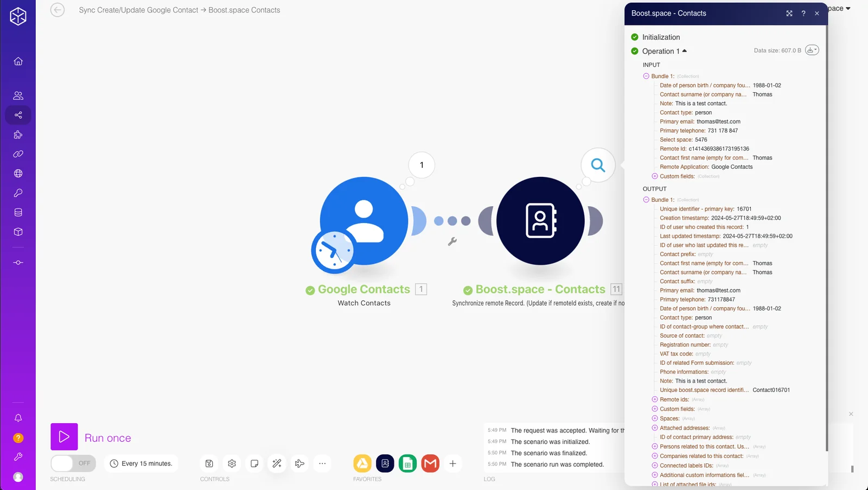Add Google Drive module from Favorites
Image resolution: width=868 pixels, height=490 pixels.
tap(362, 463)
